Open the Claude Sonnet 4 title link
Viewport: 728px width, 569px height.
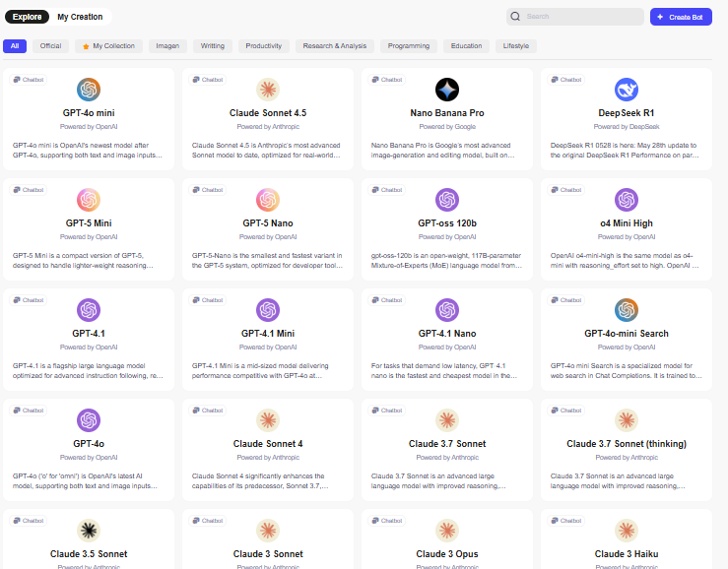click(x=268, y=444)
